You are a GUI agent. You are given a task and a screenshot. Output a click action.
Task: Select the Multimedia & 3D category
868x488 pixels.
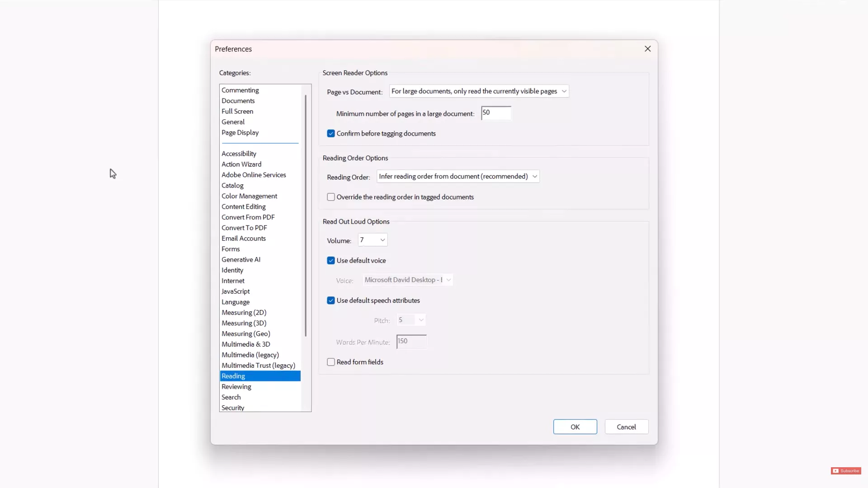click(246, 344)
